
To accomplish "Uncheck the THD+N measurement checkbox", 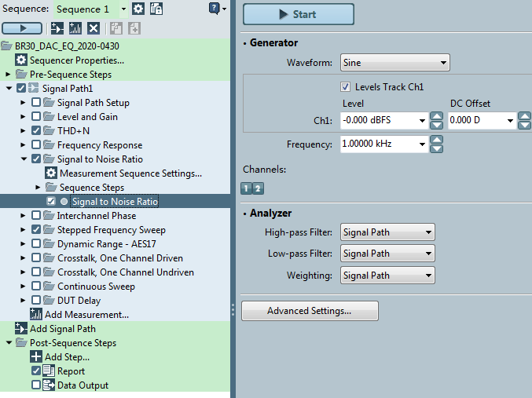I will click(x=36, y=130).
